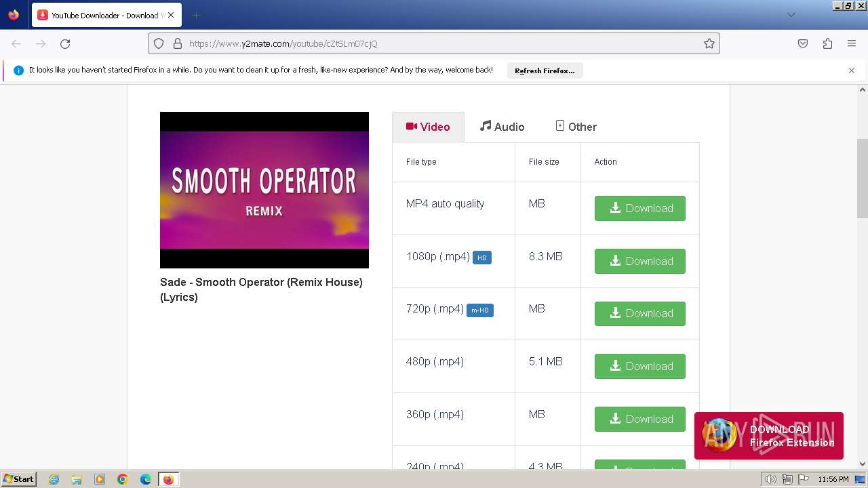This screenshot has height=488, width=868.
Task: Download the 720p (.mp4) file
Action: [x=639, y=313]
